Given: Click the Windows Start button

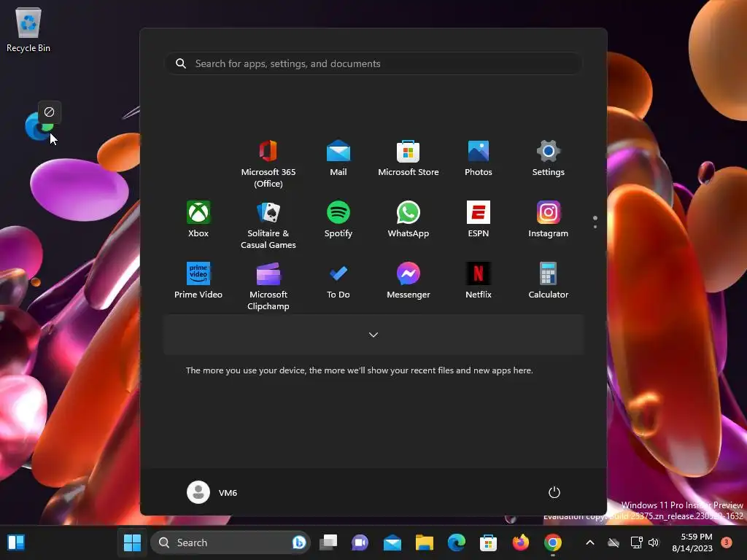Looking at the screenshot, I should pyautogui.click(x=133, y=542).
